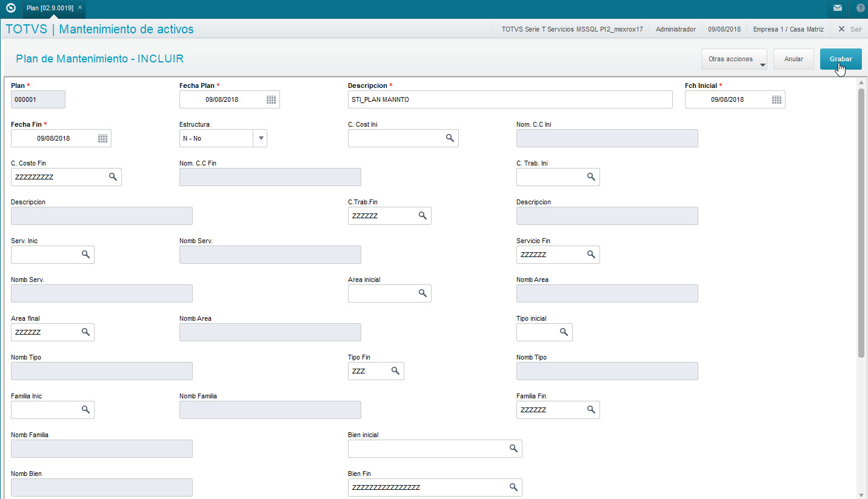The image size is (868, 499).
Task: Click search icon in Area final field
Action: [85, 332]
